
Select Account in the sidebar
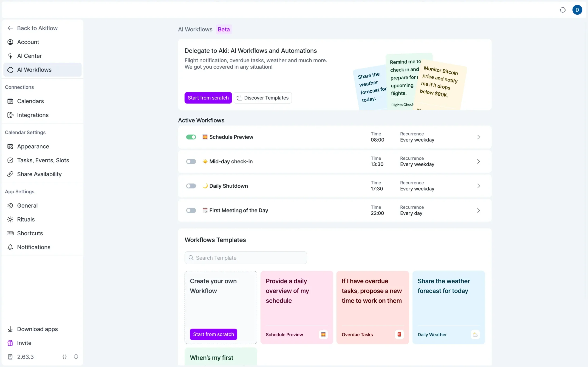28,42
